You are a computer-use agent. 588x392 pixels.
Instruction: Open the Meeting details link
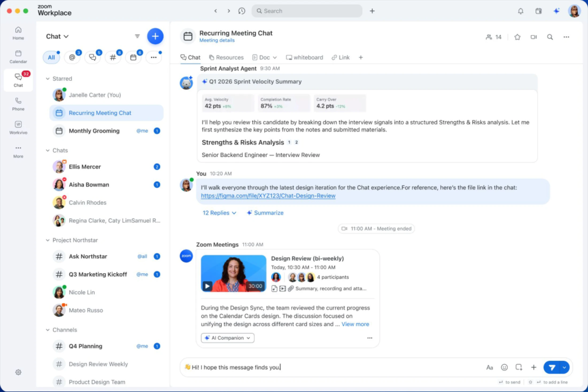(217, 40)
